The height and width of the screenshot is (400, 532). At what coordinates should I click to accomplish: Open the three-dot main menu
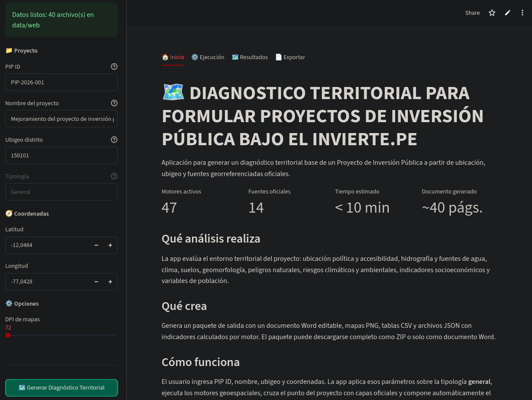(x=522, y=13)
